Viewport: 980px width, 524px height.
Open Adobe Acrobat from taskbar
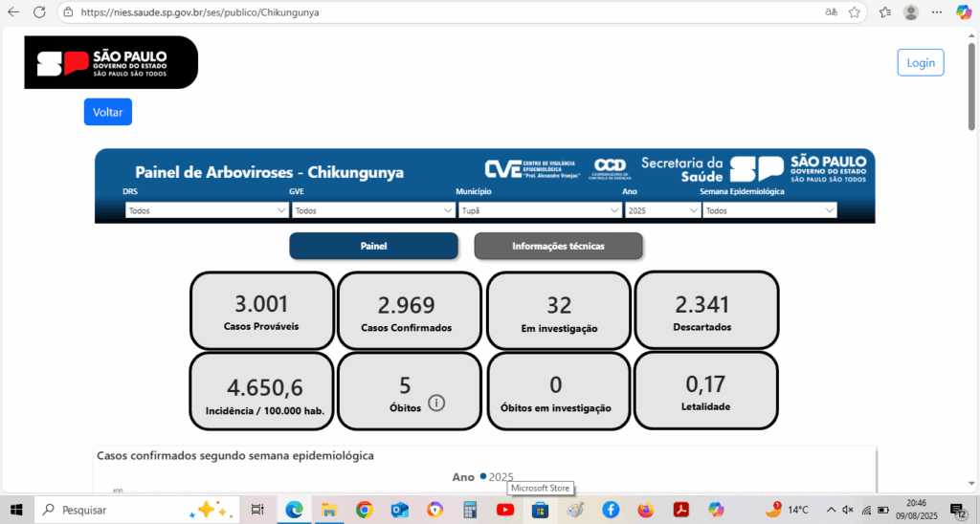point(680,510)
